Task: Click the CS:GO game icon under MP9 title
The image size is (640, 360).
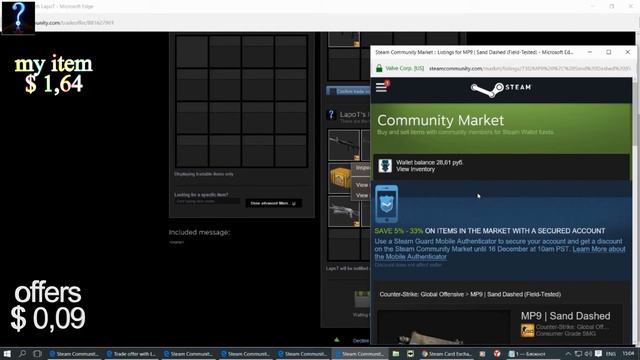Action: pyautogui.click(x=527, y=330)
